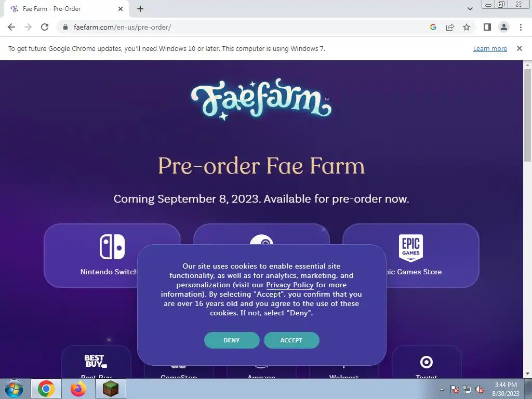Deny the cookie consent

[x=232, y=340]
